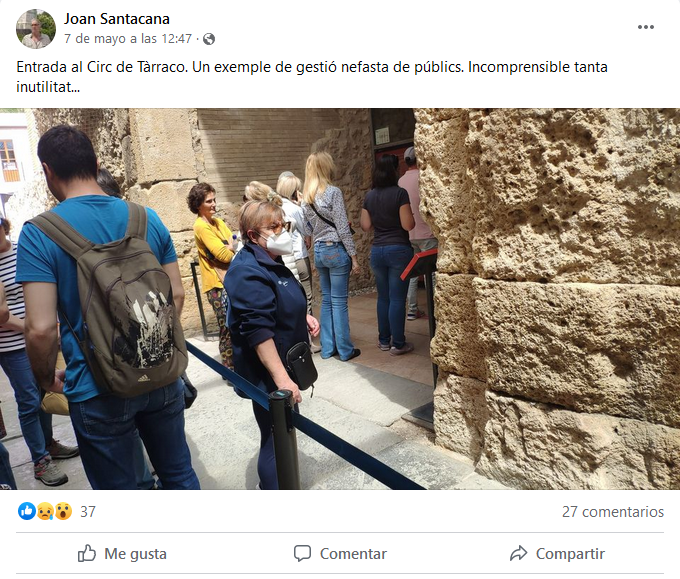Open Joan Santacana's profile name link
This screenshot has width=680, height=579.
[117, 19]
